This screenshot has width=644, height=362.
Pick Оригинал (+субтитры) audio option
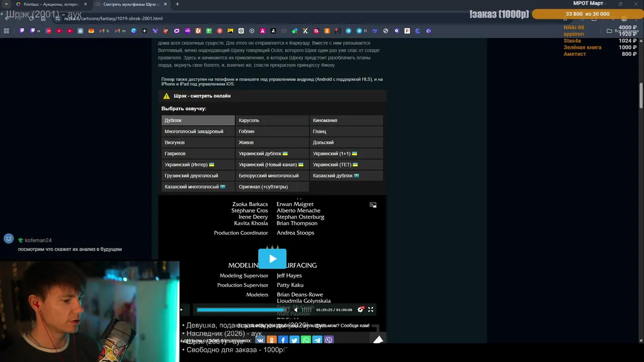click(x=272, y=187)
